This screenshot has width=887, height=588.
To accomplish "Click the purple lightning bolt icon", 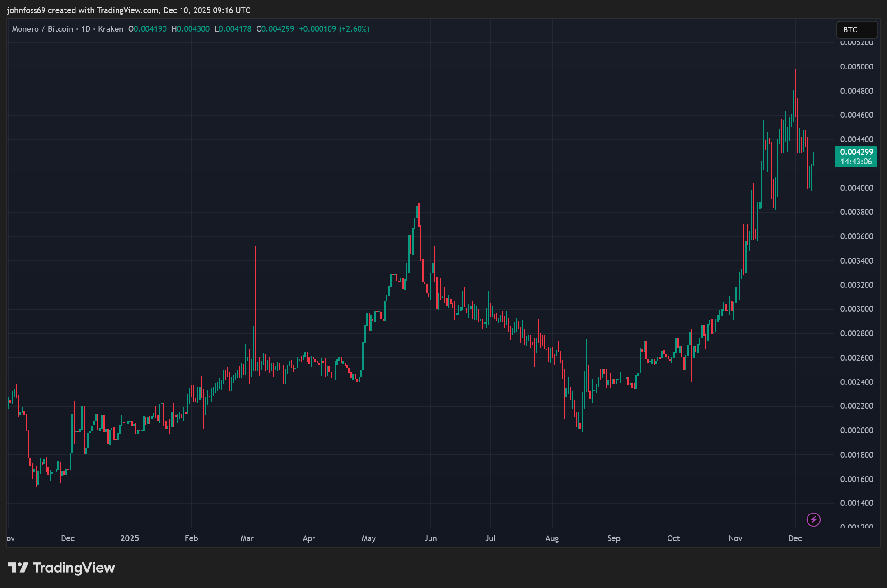I will [813, 519].
